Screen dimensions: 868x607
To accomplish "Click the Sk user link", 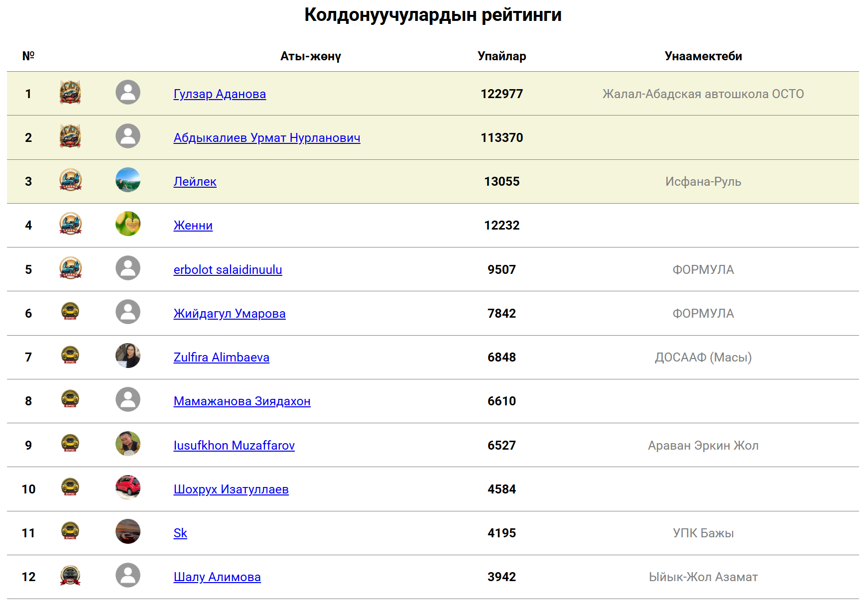I will tap(180, 533).
